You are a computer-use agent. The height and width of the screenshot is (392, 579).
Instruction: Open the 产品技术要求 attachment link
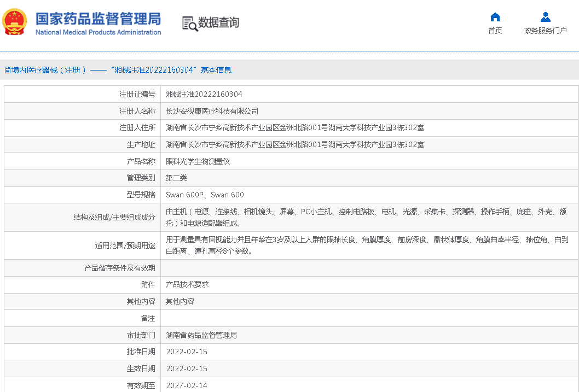pyautogui.click(x=187, y=284)
